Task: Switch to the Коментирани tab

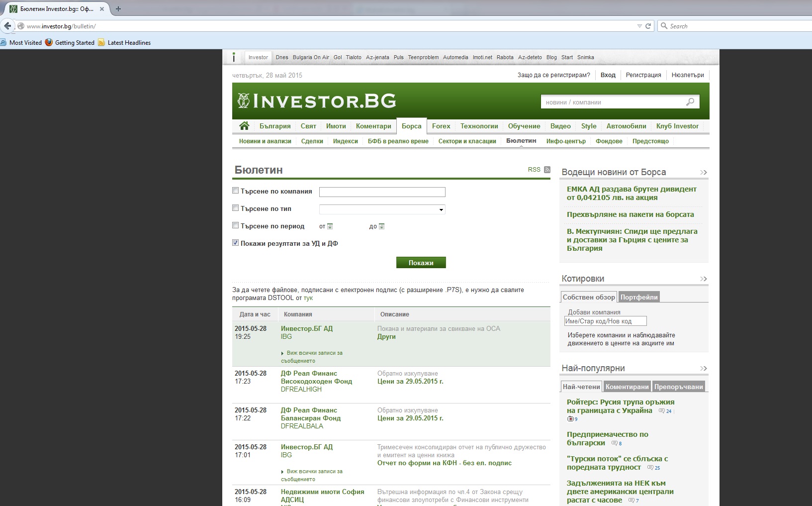Action: pos(627,387)
